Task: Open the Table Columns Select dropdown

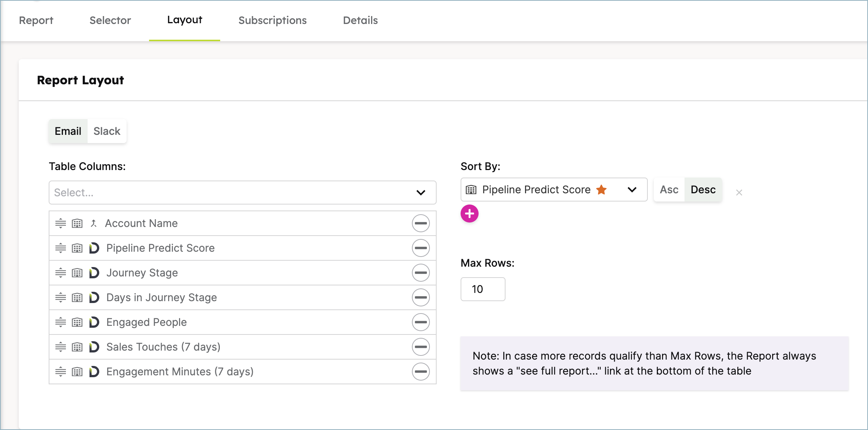Action: (x=243, y=193)
